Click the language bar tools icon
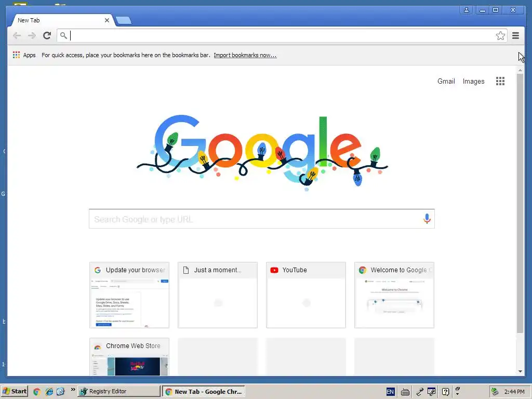The width and height of the screenshot is (532, 399). pos(432,392)
